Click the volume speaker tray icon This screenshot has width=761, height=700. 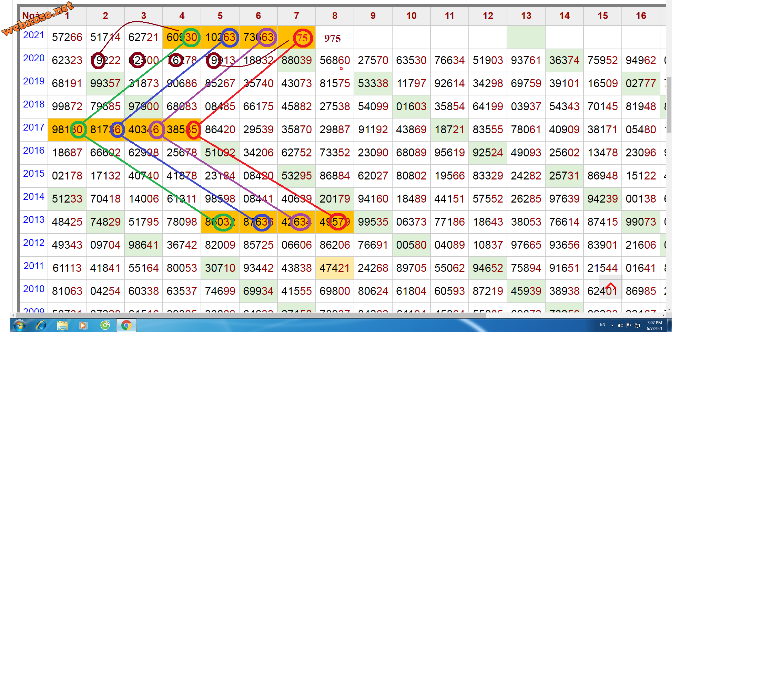(x=620, y=326)
